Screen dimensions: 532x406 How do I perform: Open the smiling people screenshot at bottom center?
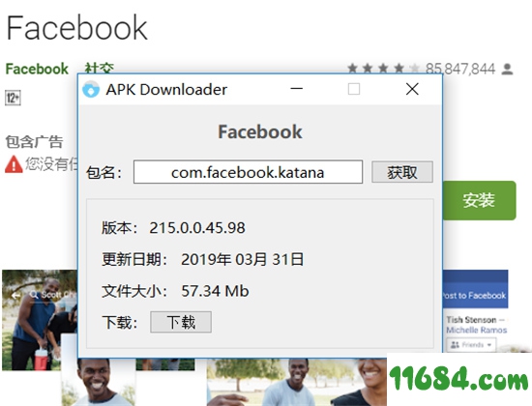[x=297, y=382]
